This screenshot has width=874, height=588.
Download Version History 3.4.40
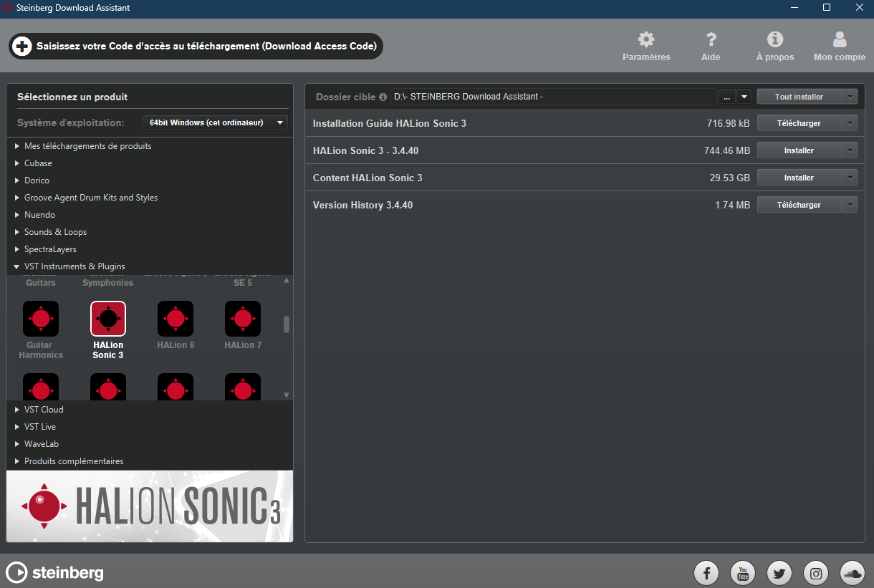[x=799, y=205]
